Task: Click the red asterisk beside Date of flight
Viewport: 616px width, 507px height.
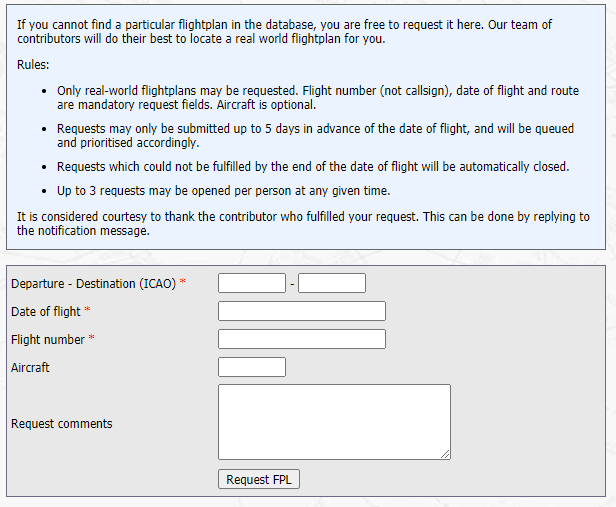Action: (87, 311)
